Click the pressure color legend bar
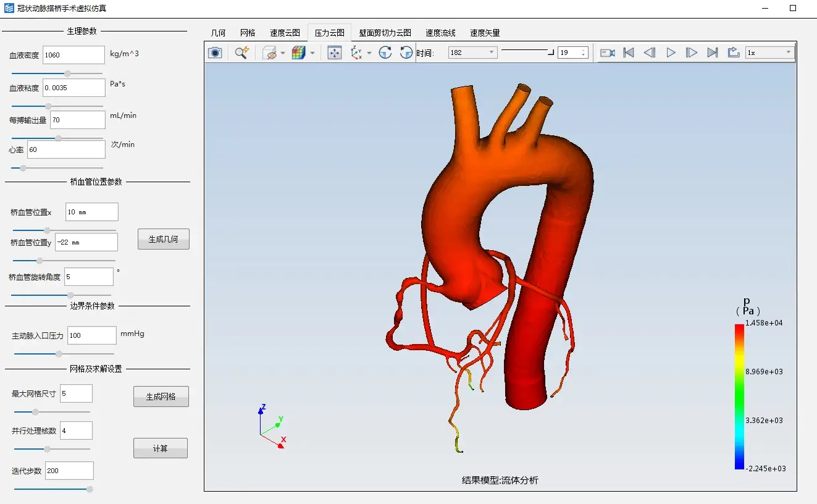The width and height of the screenshot is (817, 504). click(739, 397)
